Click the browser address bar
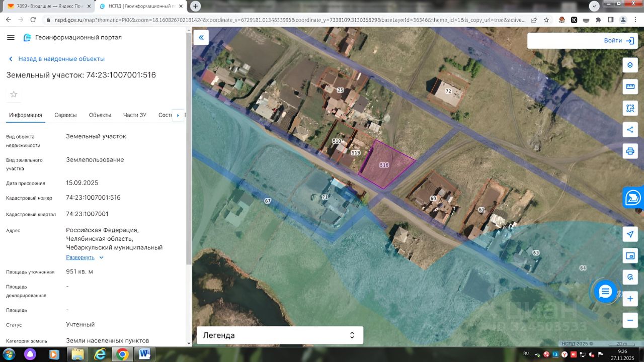This screenshot has height=362, width=644. click(x=290, y=20)
